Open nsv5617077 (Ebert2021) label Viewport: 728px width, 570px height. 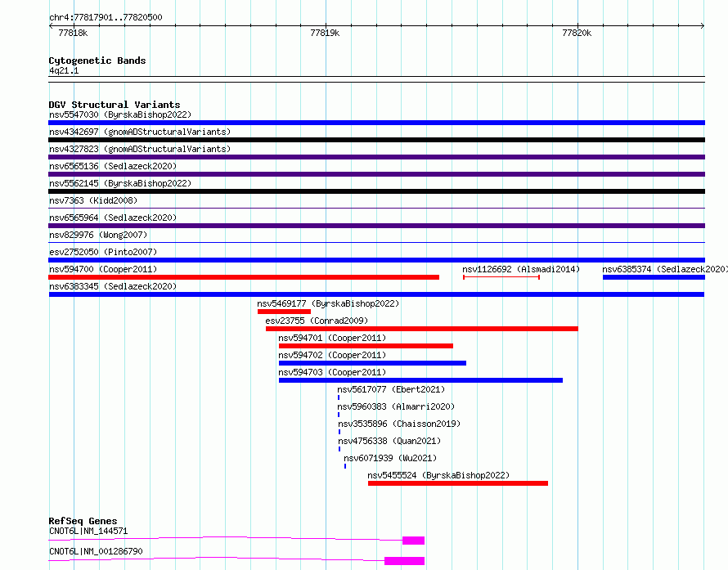pos(391,389)
